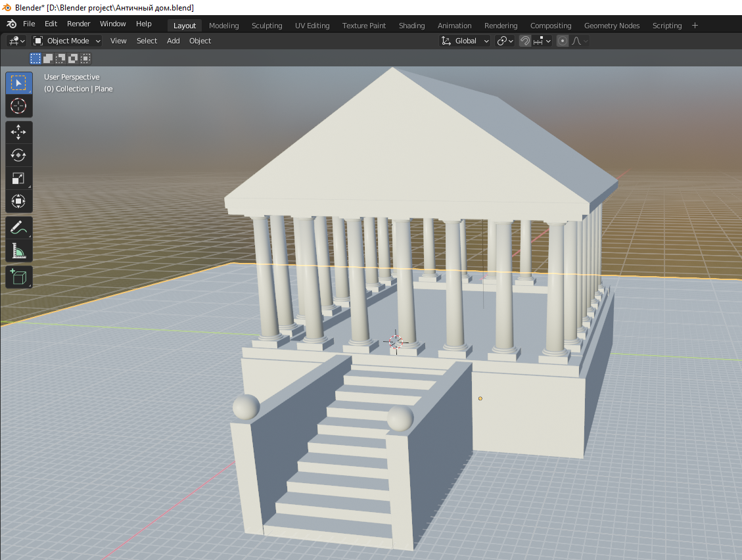Open the Render menu
This screenshot has width=742, height=560.
click(x=79, y=24)
